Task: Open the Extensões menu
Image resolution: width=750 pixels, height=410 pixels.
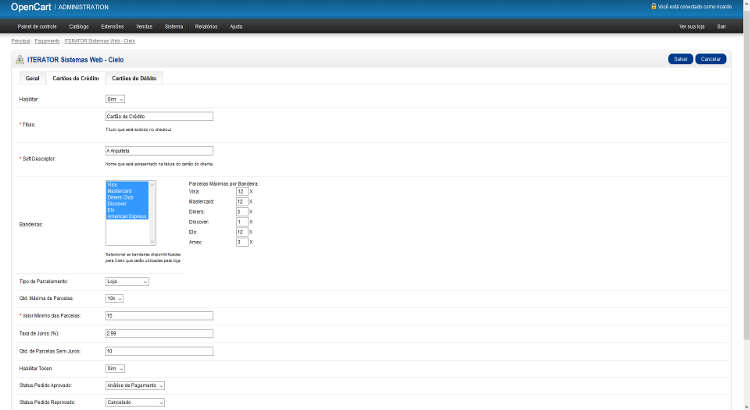Action: 112,26
